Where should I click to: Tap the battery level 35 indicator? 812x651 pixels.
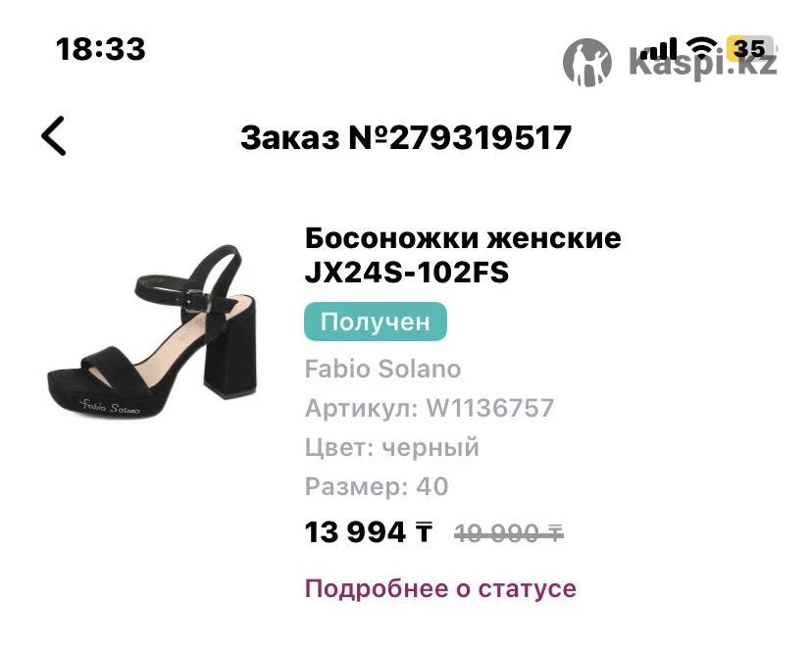(750, 49)
